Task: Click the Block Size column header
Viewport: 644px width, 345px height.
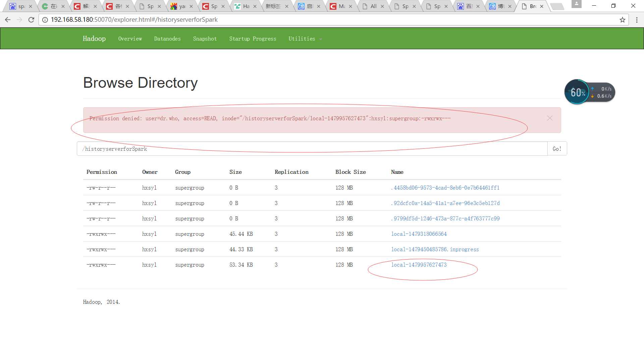Action: (351, 172)
